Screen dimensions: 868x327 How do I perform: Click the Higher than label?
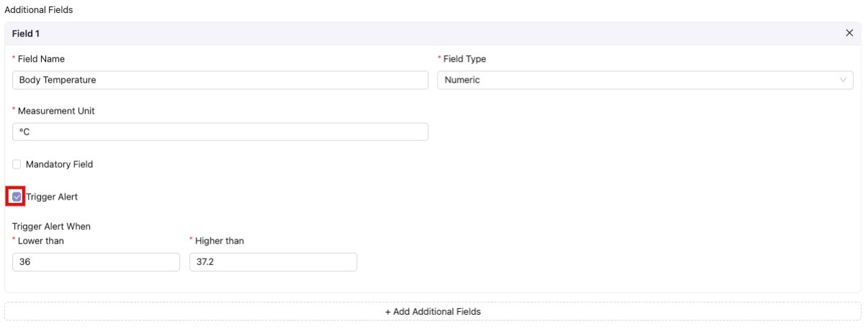(x=219, y=241)
